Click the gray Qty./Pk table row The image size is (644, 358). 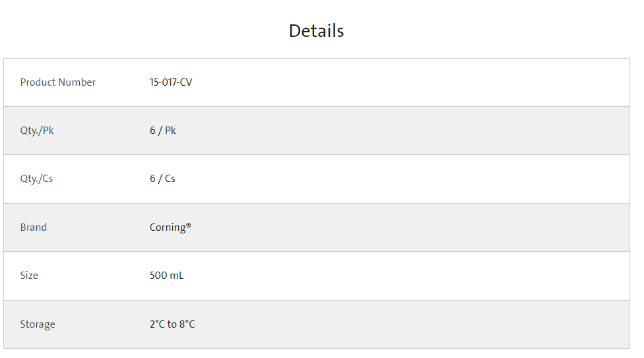[317, 131]
